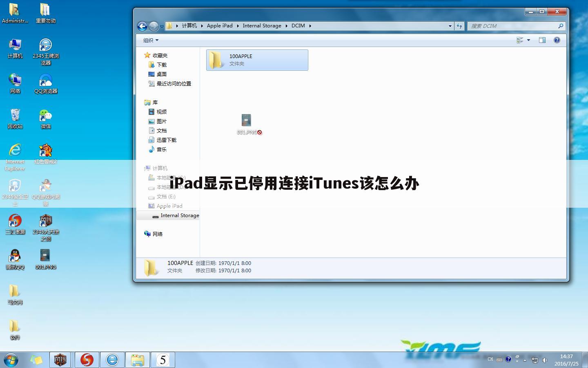588x368 pixels.
Task: Launch 三汇缴费 desktop shortcut
Action: (15, 224)
